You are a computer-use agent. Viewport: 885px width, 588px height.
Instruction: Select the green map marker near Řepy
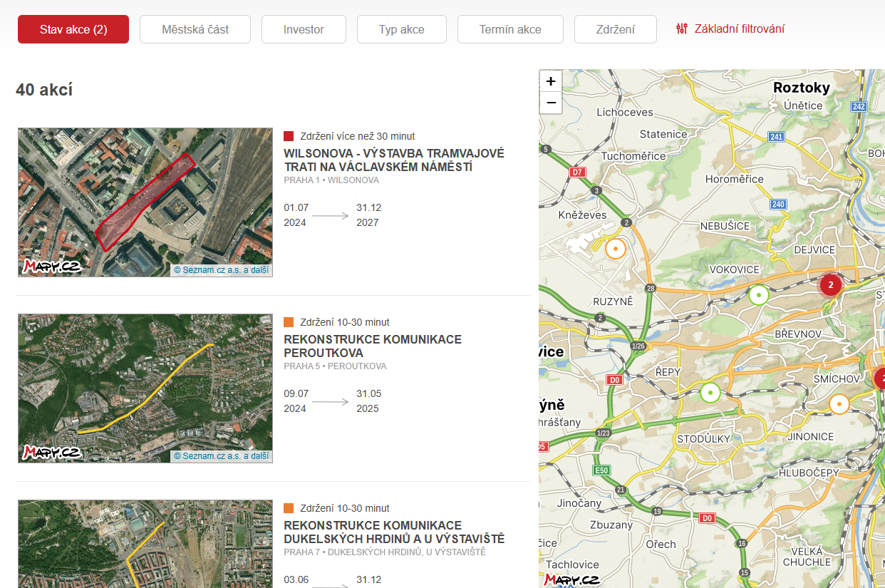coord(710,393)
